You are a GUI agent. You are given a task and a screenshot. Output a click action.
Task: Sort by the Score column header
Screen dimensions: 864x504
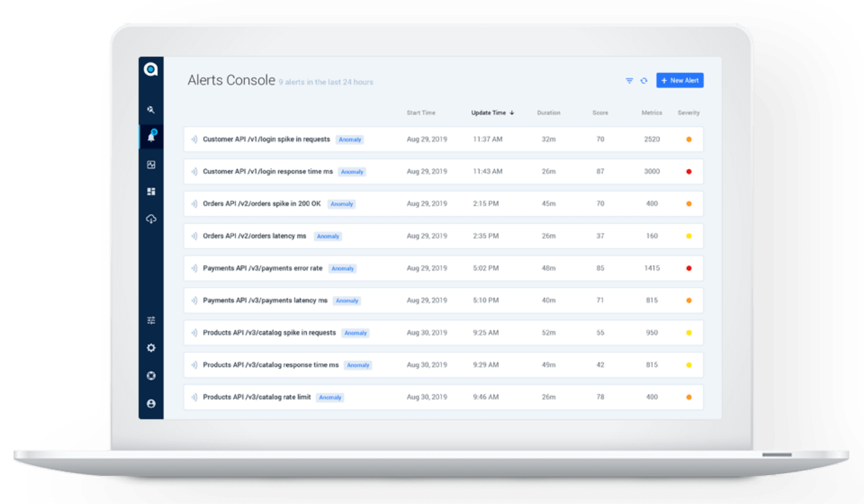pyautogui.click(x=600, y=113)
